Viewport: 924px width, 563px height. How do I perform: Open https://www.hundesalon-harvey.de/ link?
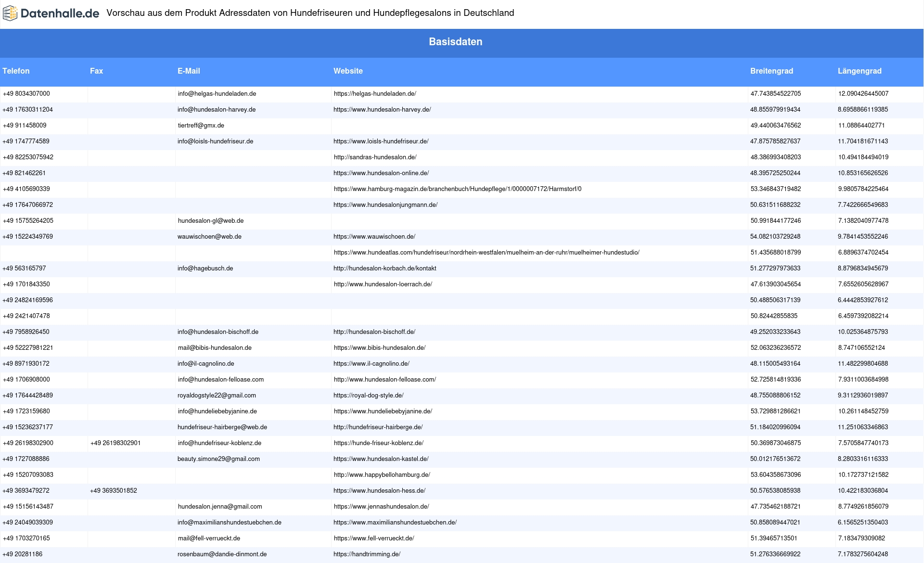[x=382, y=110]
